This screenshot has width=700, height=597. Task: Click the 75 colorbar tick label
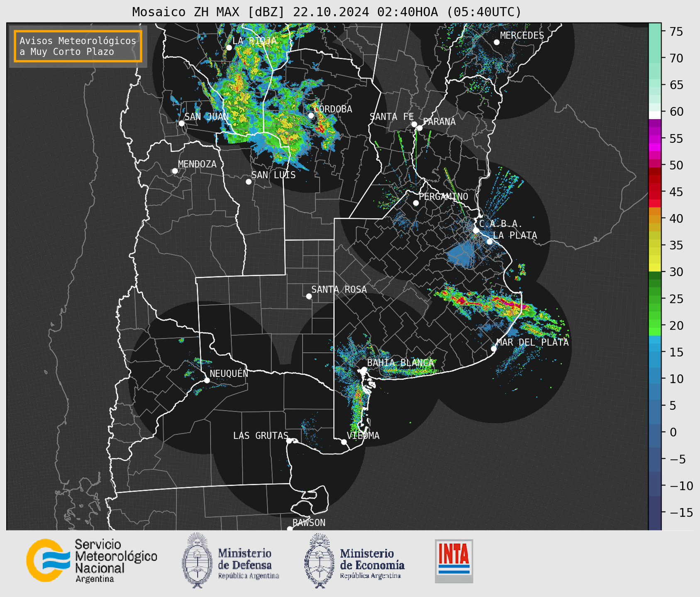pyautogui.click(x=676, y=32)
